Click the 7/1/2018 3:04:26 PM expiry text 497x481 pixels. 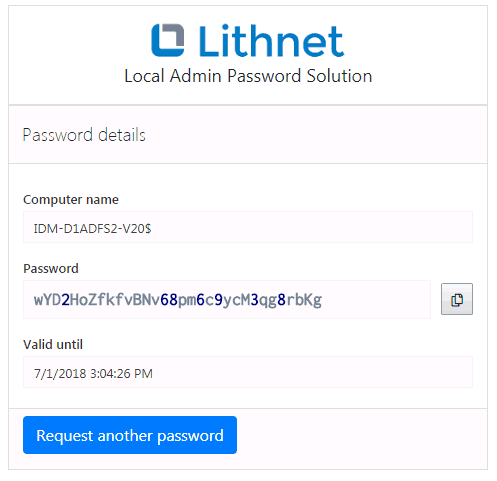93,374
